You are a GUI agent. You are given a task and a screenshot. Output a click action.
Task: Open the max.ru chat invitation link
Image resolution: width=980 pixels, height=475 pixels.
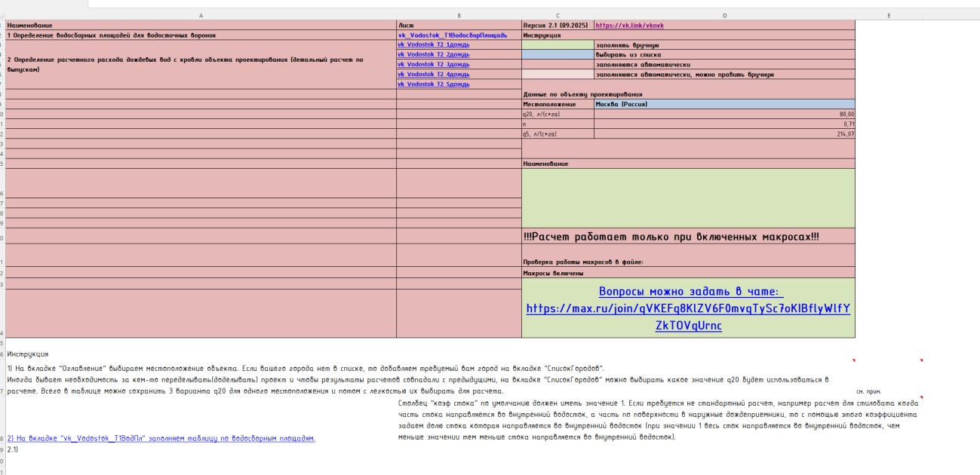click(688, 308)
